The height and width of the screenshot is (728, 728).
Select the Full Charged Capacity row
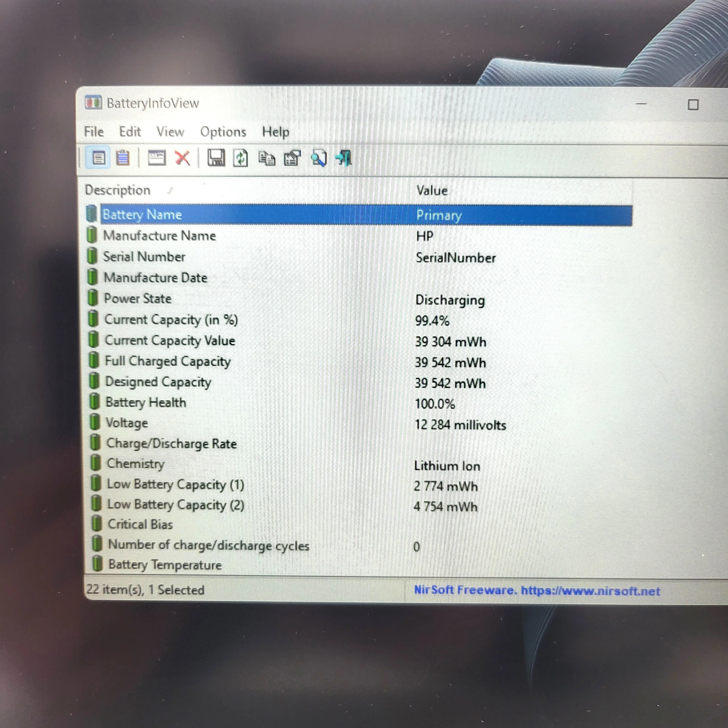[x=168, y=361]
